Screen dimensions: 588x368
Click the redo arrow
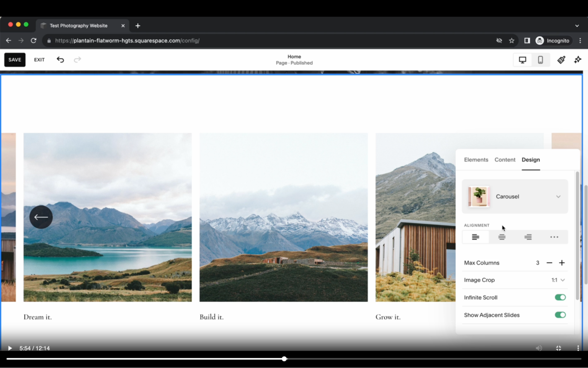77,60
